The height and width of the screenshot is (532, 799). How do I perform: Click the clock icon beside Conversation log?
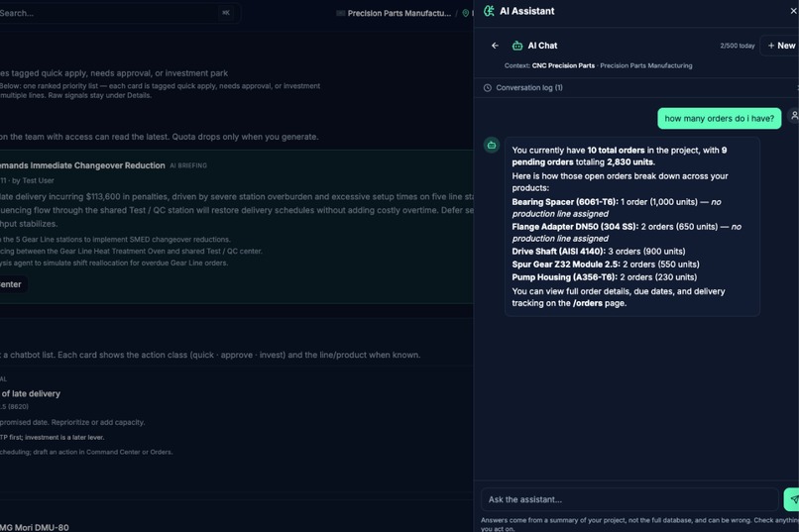(487, 87)
